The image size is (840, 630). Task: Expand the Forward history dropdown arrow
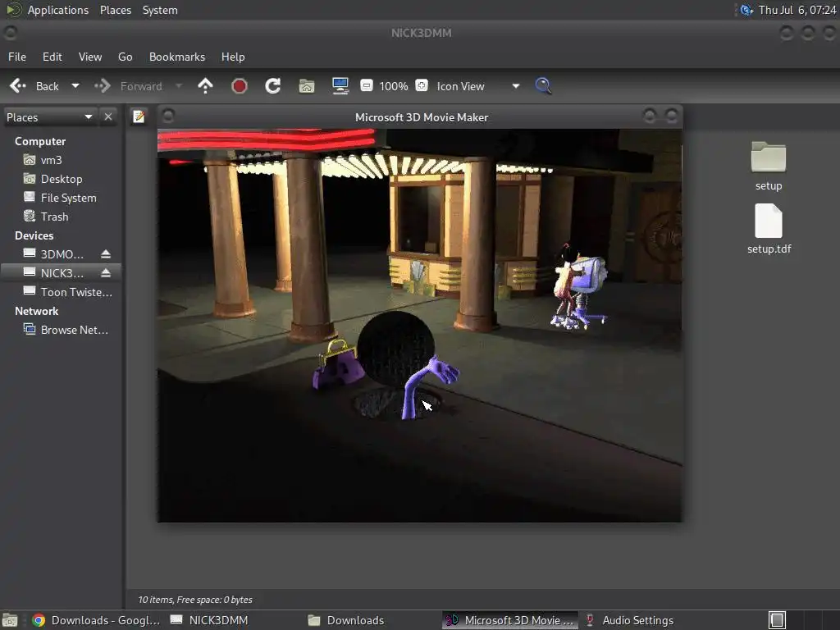click(x=179, y=85)
